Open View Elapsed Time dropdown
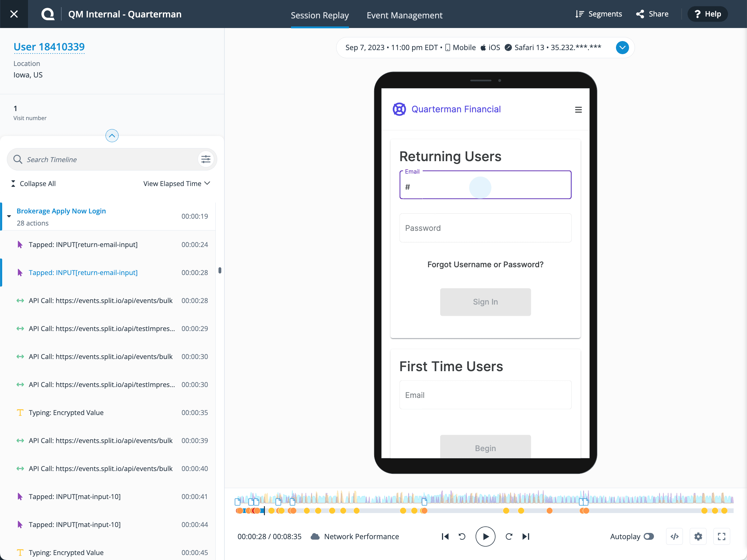Viewport: 747px width, 560px height. (176, 184)
